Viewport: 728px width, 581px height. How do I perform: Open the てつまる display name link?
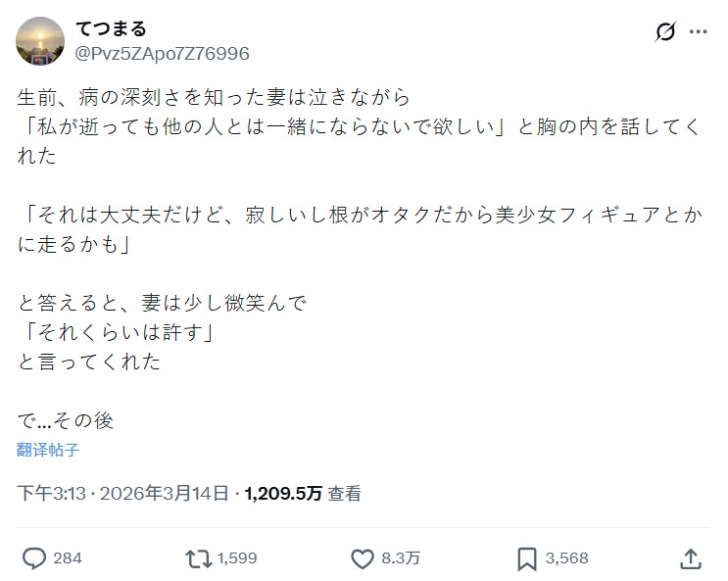click(112, 29)
